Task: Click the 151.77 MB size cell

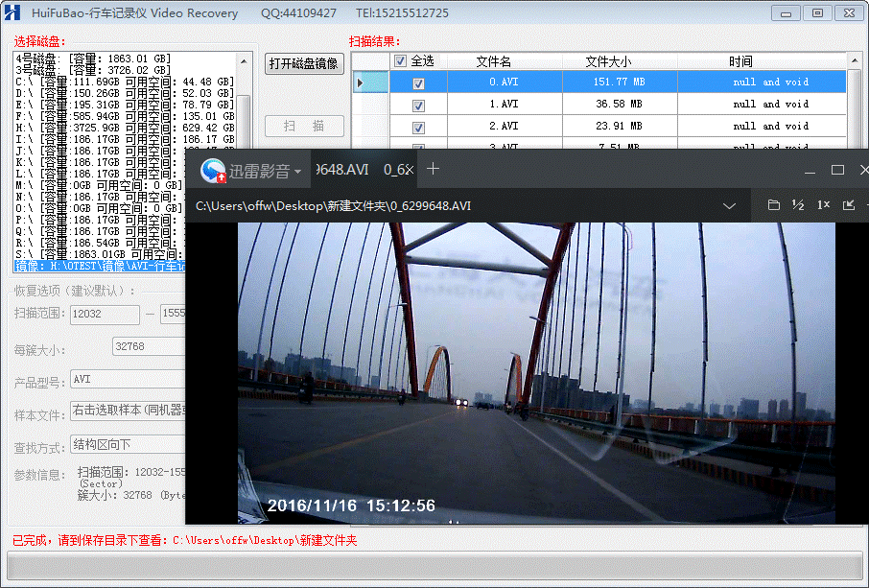Action: (x=619, y=82)
